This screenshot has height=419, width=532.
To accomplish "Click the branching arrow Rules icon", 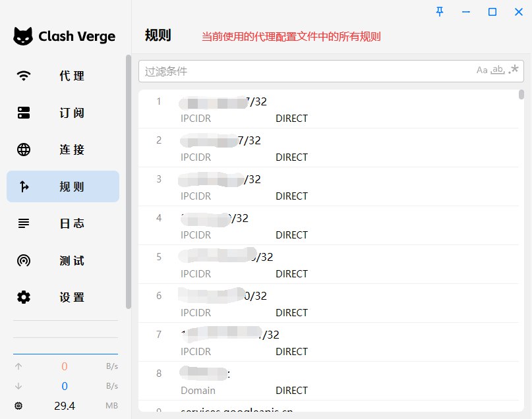I will click(24, 186).
